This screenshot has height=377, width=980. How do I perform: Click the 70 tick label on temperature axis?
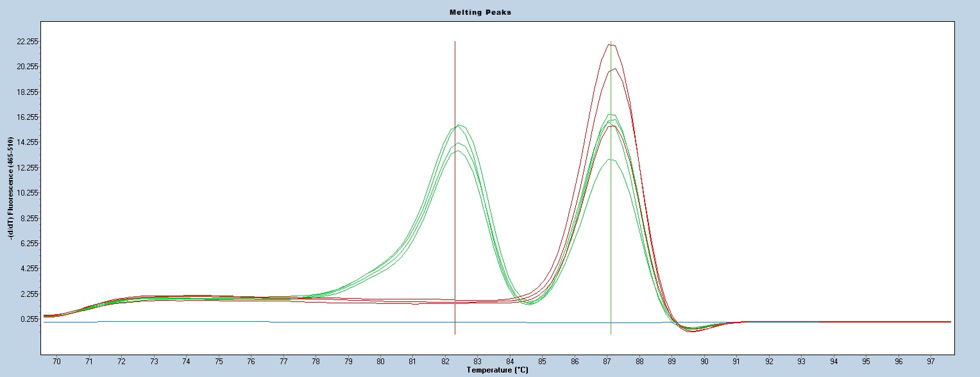(56, 362)
